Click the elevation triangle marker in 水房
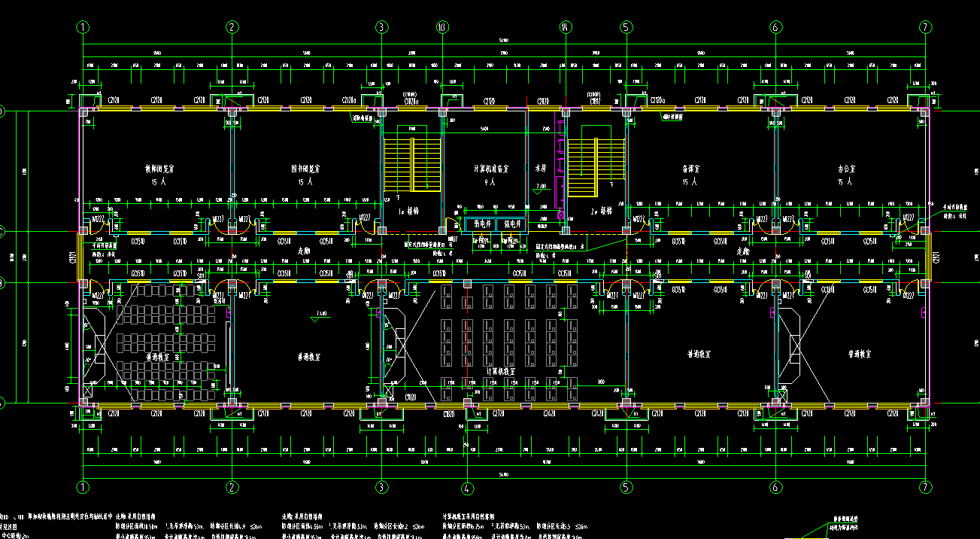The width and height of the screenshot is (980, 539). [x=538, y=191]
